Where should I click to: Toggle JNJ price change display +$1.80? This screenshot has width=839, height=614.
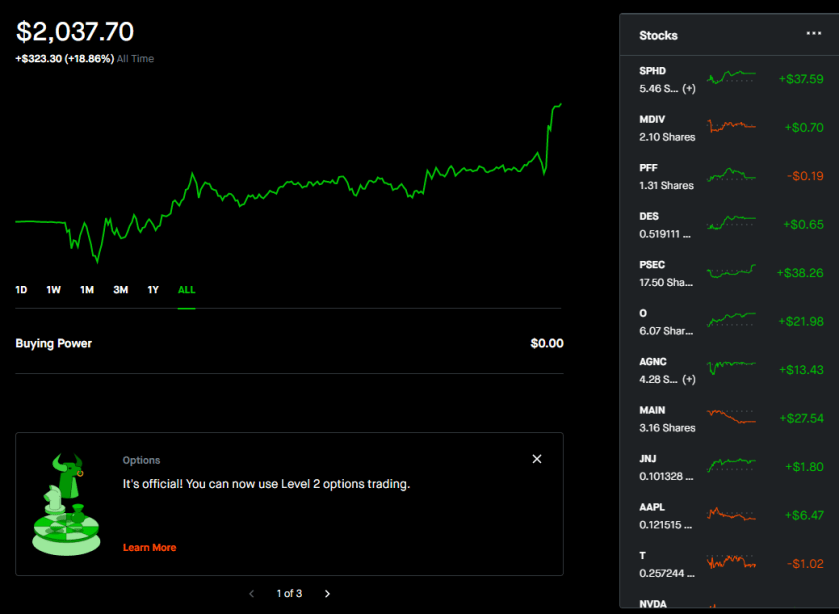(x=803, y=466)
